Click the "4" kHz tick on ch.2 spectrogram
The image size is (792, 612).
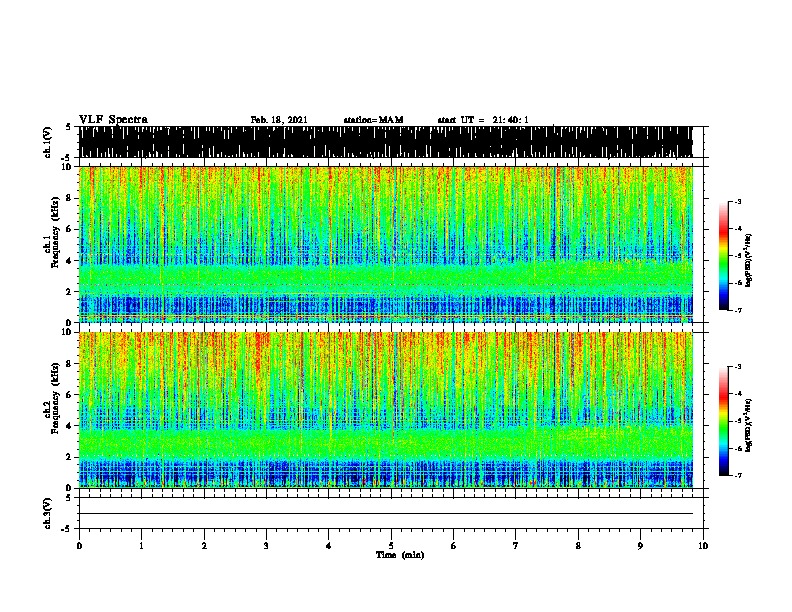(70, 426)
